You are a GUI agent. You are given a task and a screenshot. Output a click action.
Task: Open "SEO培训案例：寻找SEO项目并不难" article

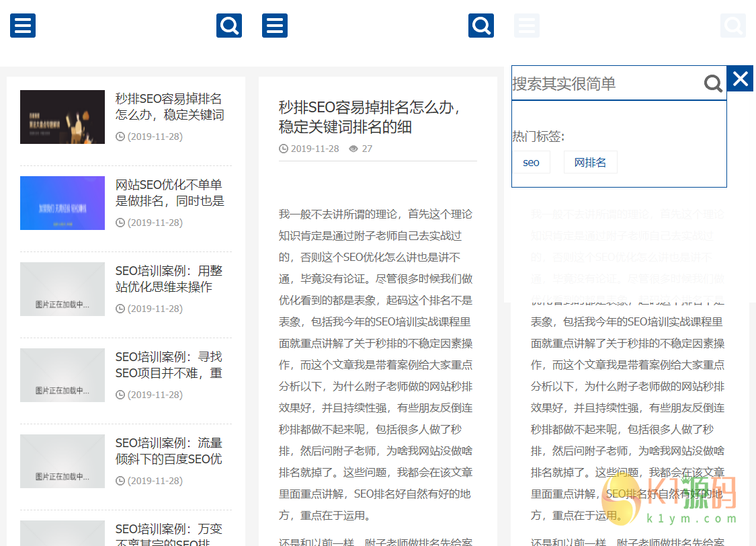click(x=169, y=365)
